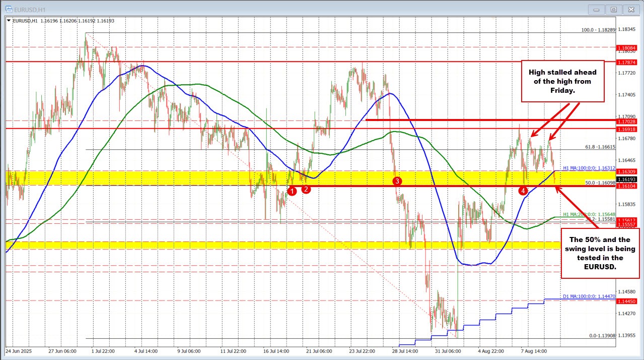Screen dimensions: 644x360
Task: Select the 'High stalled ahead' annotation box
Action: tap(563, 81)
